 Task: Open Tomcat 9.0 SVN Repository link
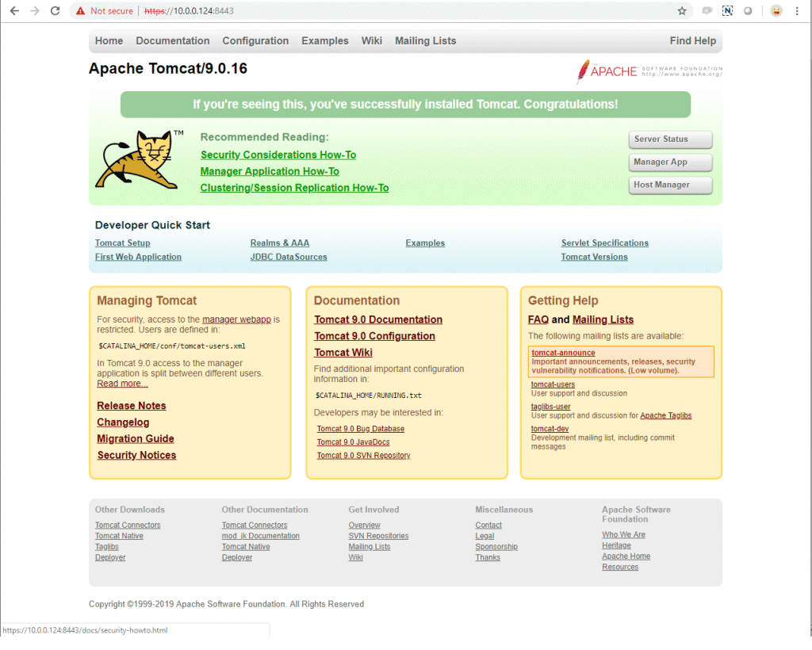tap(363, 456)
